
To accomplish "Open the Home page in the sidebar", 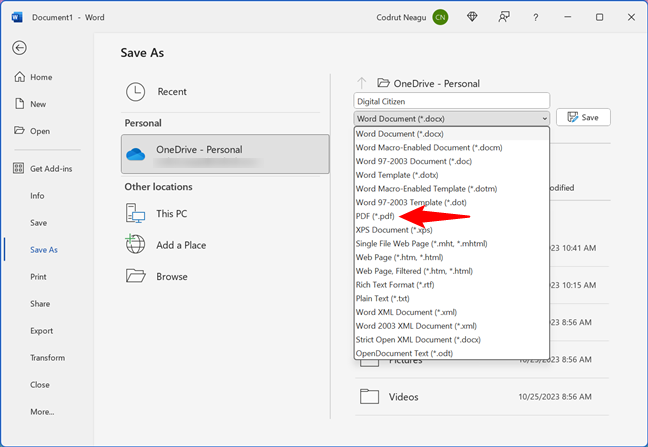I will pyautogui.click(x=40, y=77).
